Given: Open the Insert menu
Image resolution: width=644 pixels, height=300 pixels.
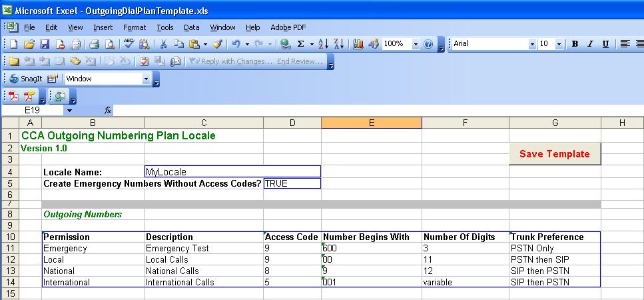Looking at the screenshot, I should pyautogui.click(x=103, y=27).
